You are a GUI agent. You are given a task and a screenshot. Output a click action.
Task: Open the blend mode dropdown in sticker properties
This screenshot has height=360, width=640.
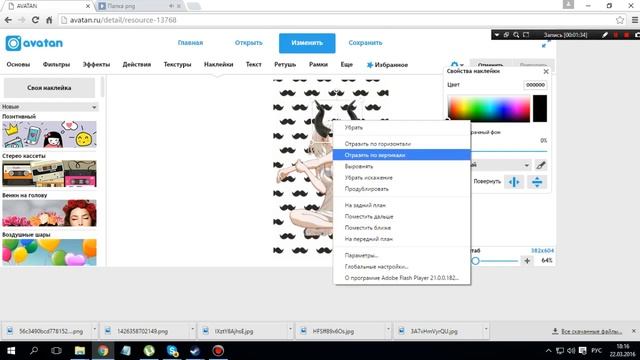[500, 165]
